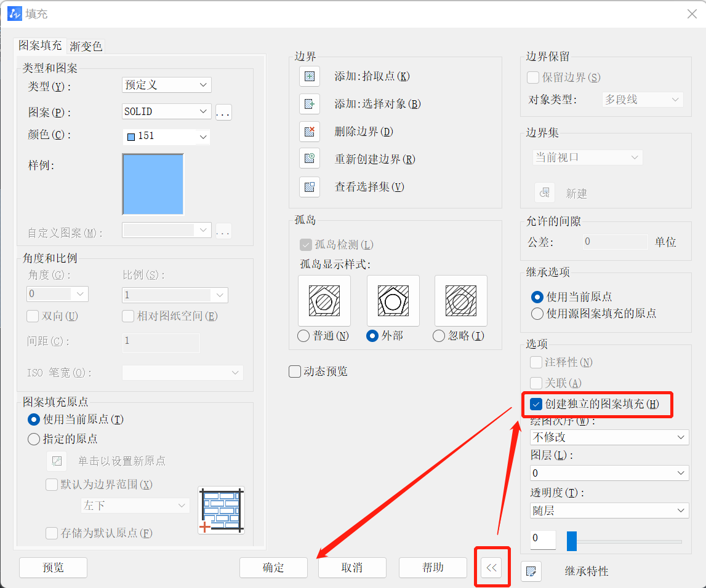This screenshot has width=706, height=588.
Task: Select 普通 radio button
Action: tap(303, 336)
